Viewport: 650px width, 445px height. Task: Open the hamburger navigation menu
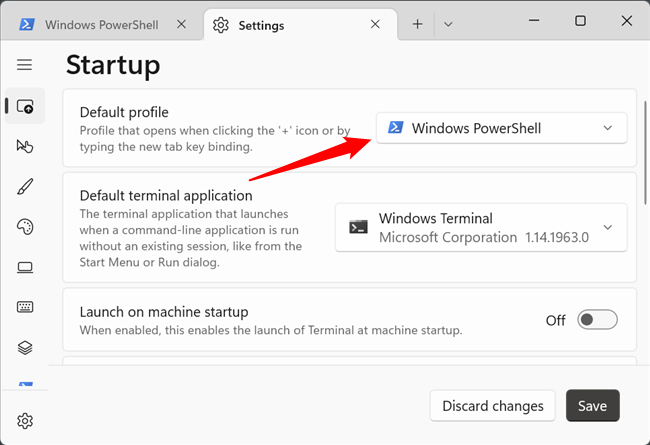24,65
